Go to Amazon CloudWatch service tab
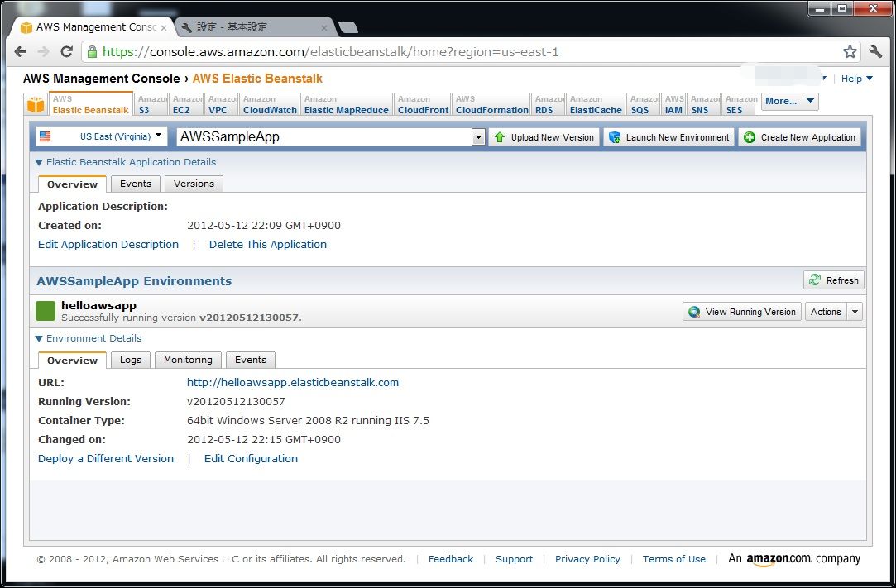Image resolution: width=896 pixels, height=588 pixels. [270, 104]
